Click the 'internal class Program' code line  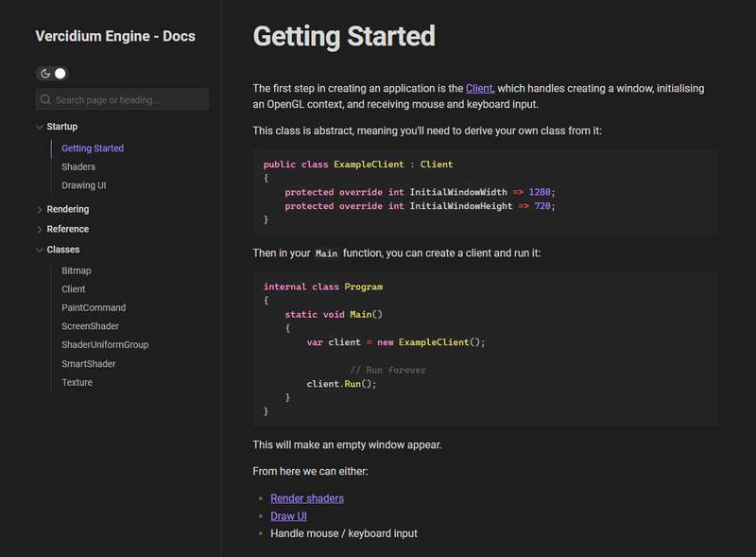(323, 287)
